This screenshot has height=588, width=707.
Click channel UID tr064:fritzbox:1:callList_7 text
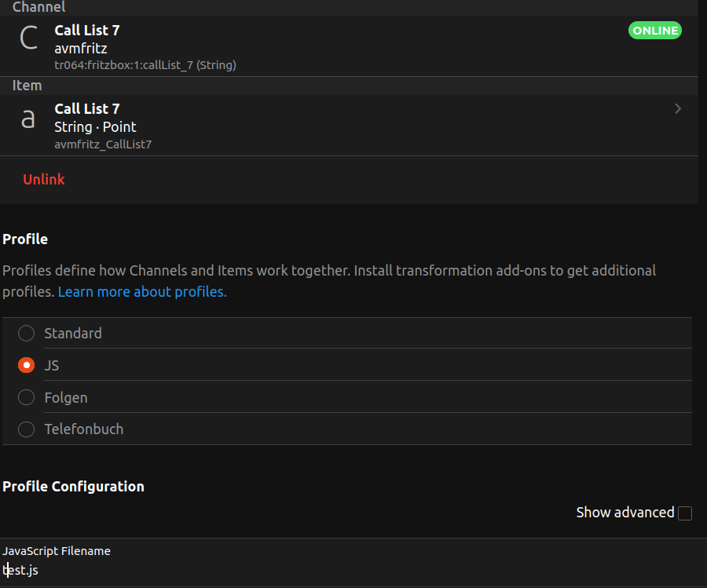(x=145, y=65)
